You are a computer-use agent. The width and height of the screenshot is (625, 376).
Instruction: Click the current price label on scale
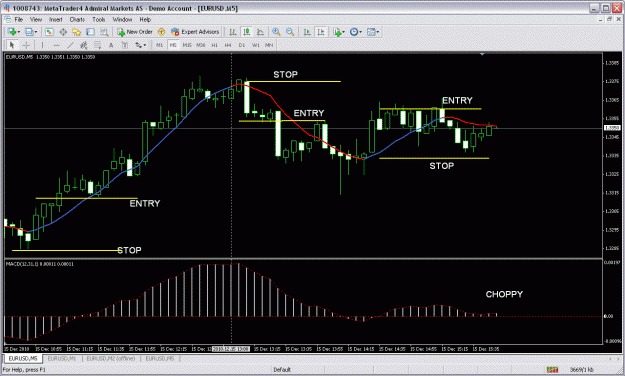point(612,128)
